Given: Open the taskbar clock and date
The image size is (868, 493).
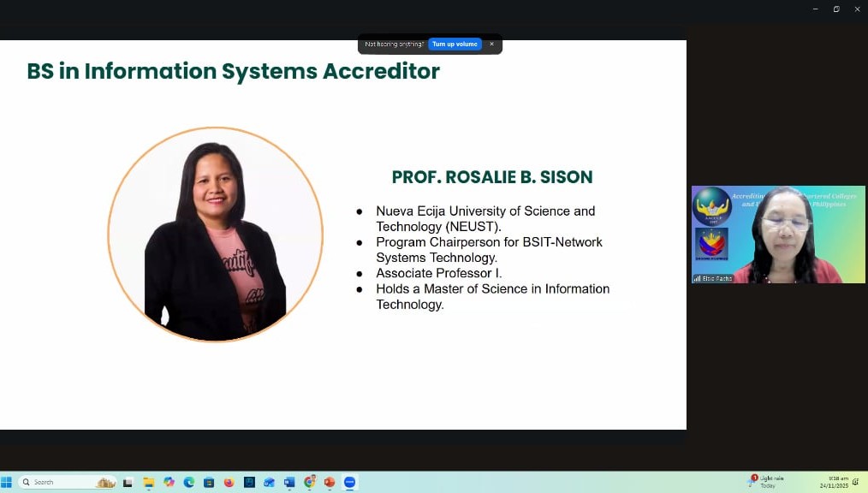Looking at the screenshot, I should point(834,482).
